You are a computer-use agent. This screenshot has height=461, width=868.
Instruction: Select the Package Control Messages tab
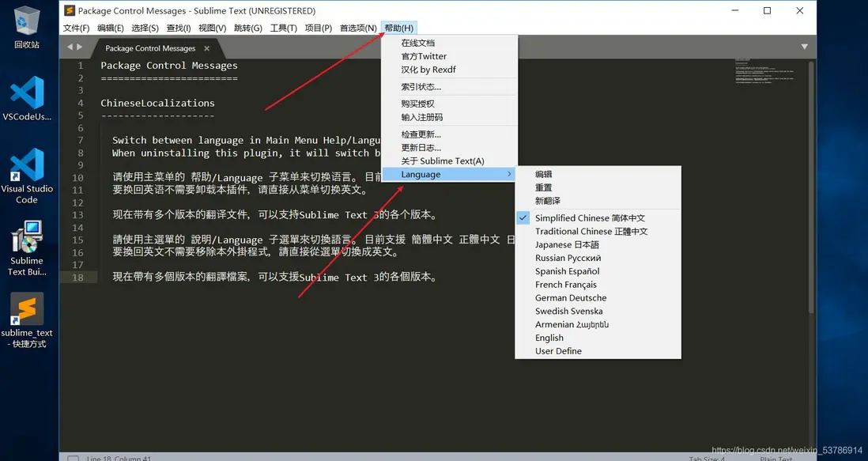[x=150, y=48]
